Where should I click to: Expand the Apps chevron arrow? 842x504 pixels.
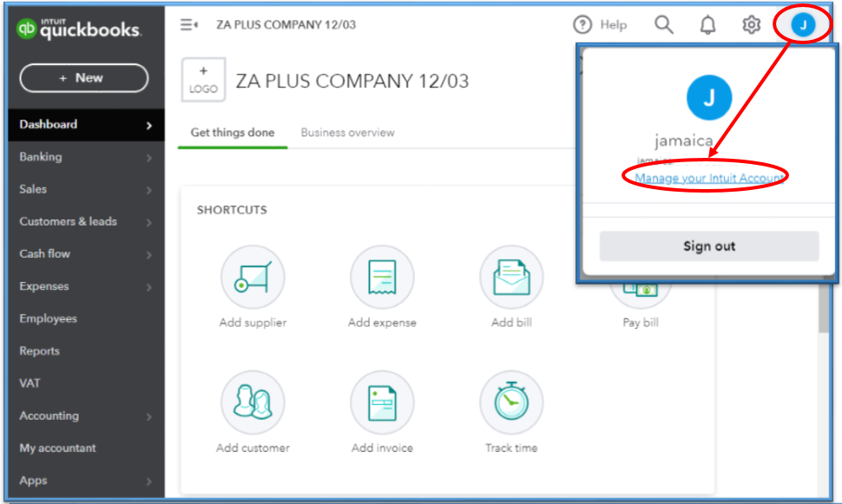click(149, 481)
